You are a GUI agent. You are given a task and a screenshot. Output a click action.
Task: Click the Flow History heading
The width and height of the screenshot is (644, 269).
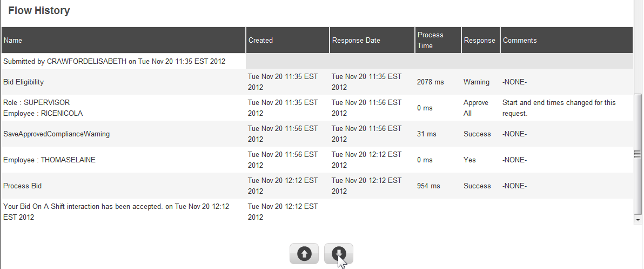pos(39,11)
